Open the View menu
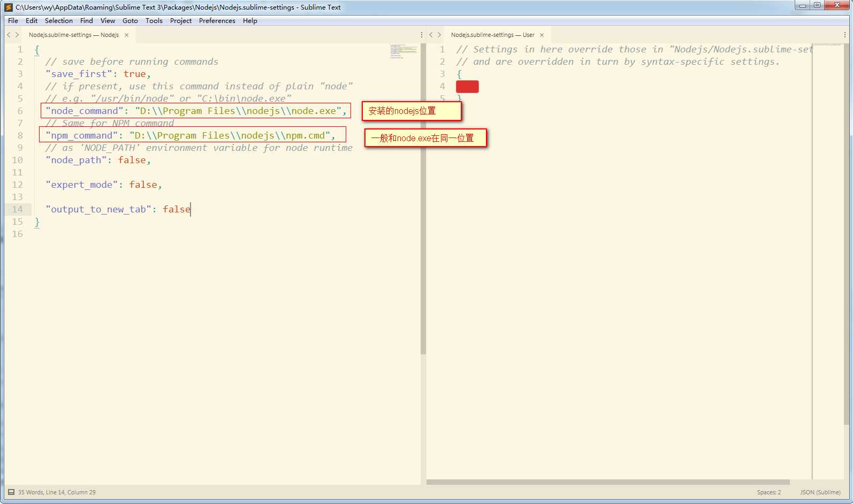The height and width of the screenshot is (504, 853). coord(108,20)
